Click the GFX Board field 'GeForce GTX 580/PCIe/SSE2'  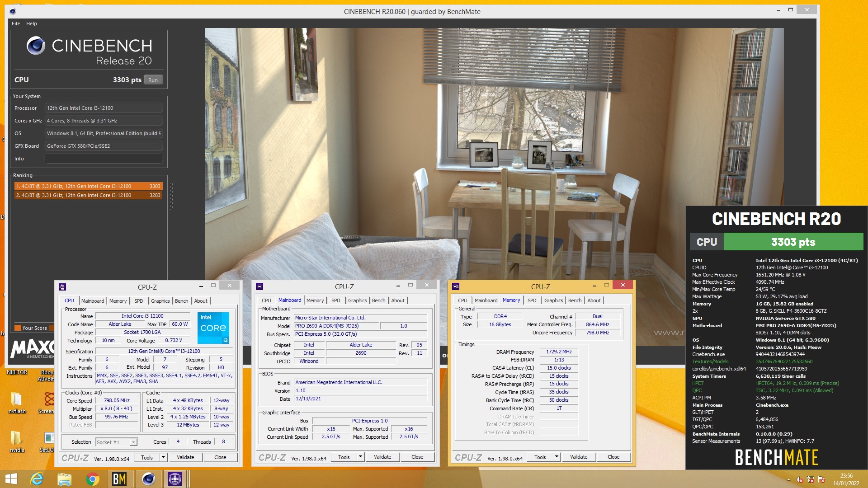(x=104, y=146)
